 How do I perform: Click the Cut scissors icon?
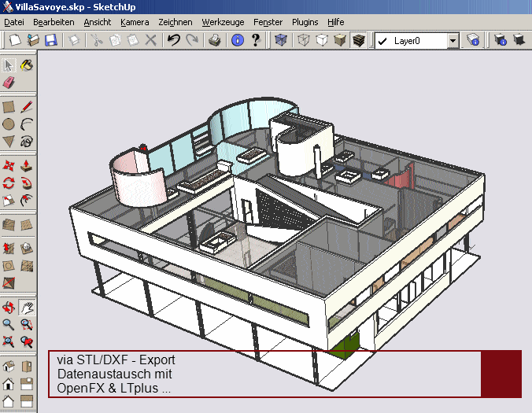(x=97, y=40)
